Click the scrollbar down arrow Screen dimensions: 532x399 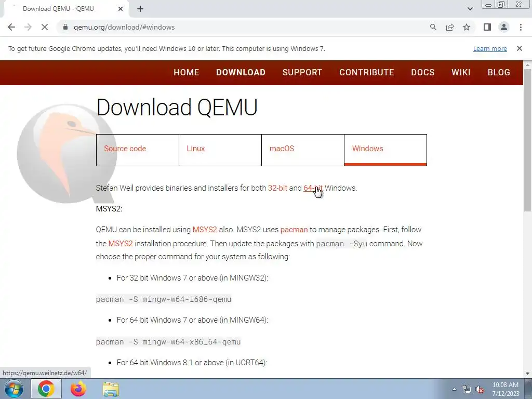pos(528,374)
